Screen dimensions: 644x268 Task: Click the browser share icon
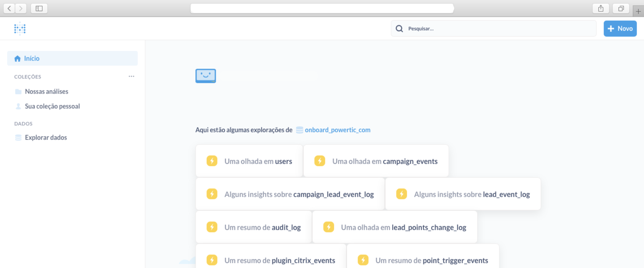coord(601,8)
